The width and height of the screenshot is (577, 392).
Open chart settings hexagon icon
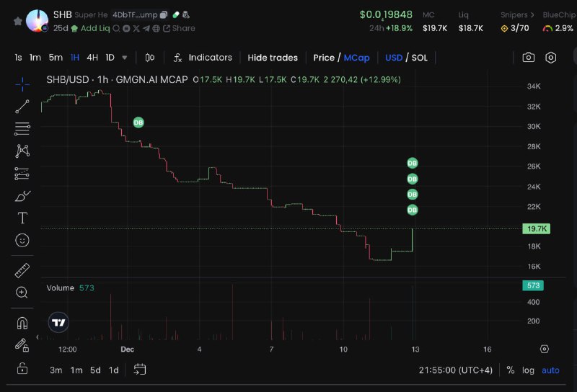(550, 58)
